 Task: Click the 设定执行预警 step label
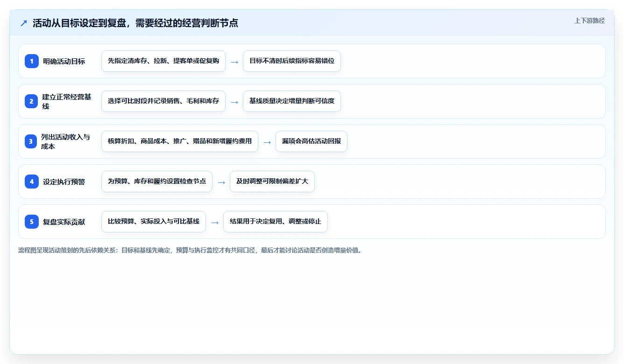coord(64,182)
